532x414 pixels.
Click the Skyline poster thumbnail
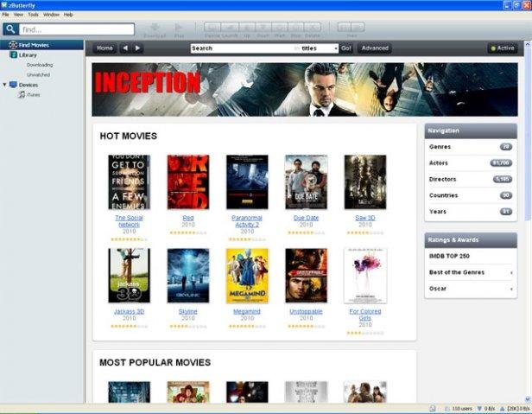click(x=188, y=276)
